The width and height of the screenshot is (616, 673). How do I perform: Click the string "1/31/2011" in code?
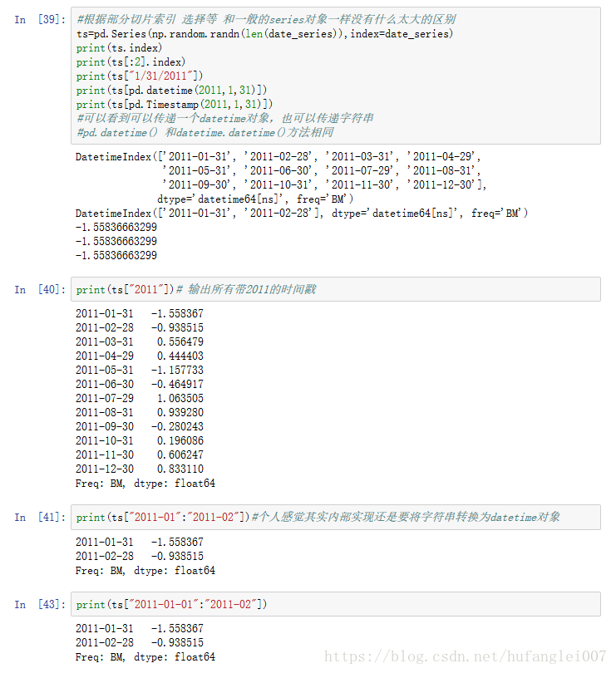point(161,76)
